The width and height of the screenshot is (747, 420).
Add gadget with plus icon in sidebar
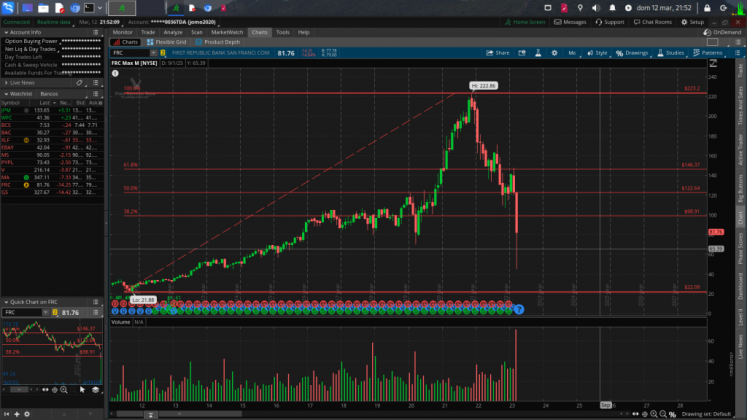(17, 414)
